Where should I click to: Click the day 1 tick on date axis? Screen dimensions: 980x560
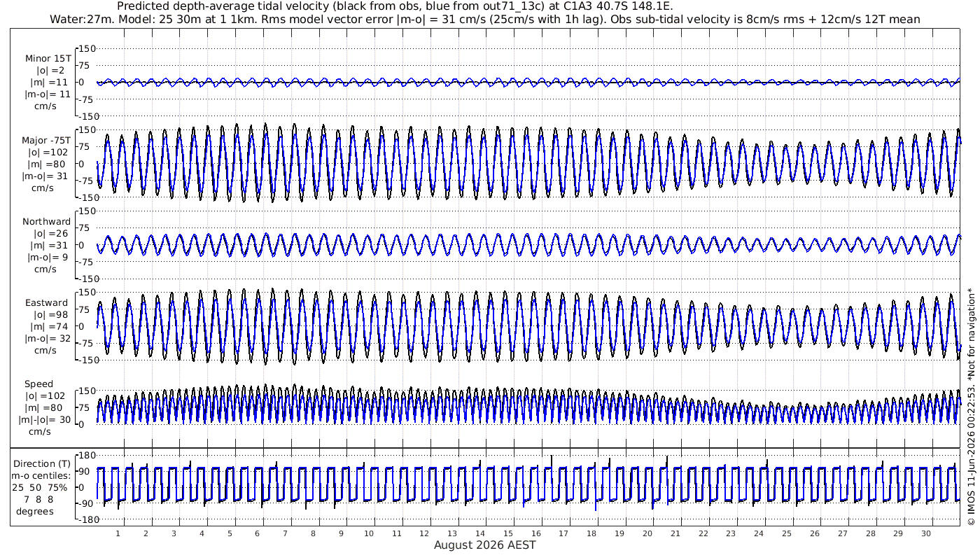(x=118, y=533)
